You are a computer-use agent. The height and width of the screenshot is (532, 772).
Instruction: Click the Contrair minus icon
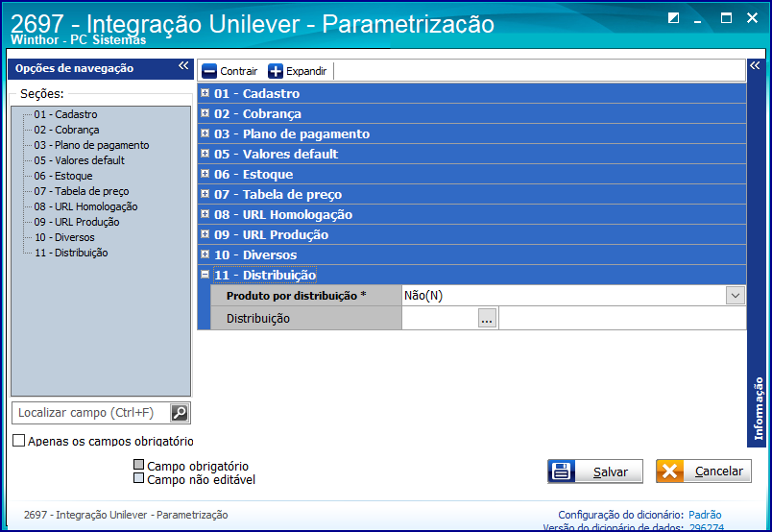click(209, 71)
